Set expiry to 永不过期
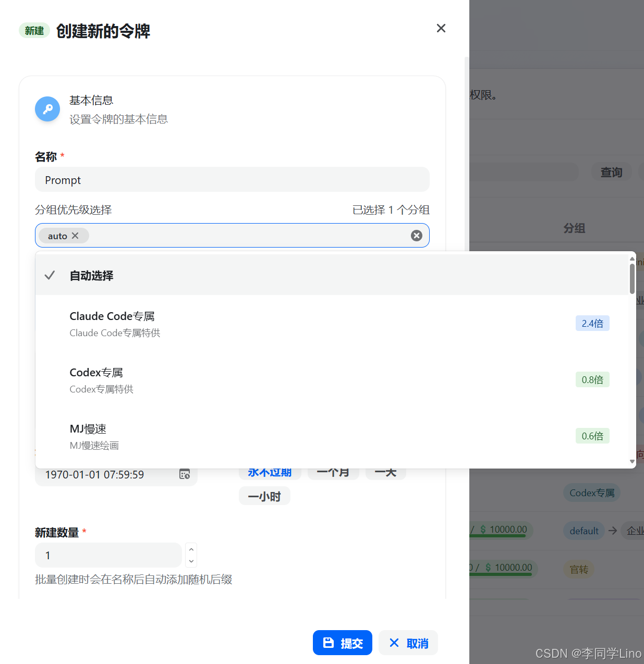644x664 pixels. (270, 472)
